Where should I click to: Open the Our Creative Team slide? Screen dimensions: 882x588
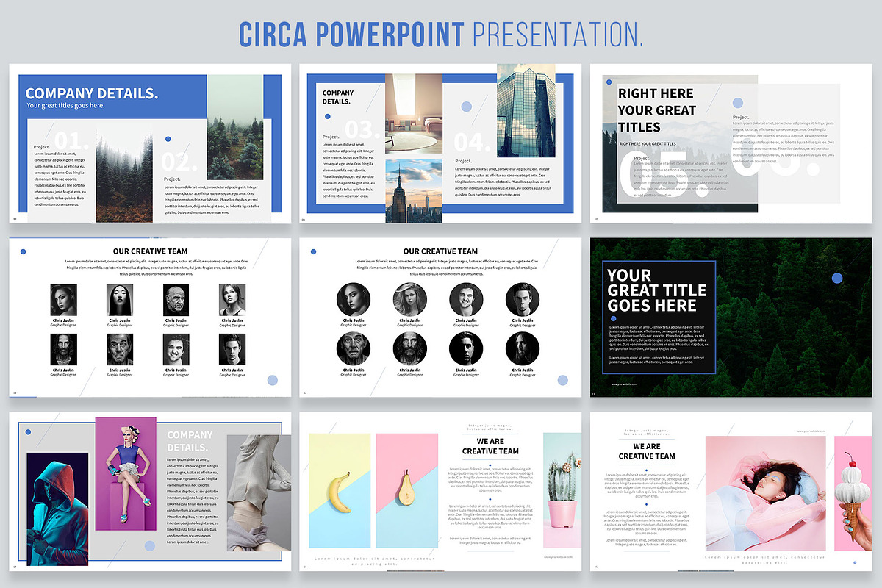tap(150, 251)
